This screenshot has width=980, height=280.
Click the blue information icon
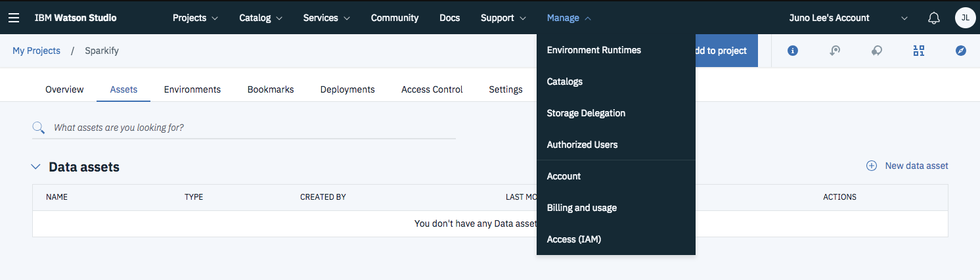[x=793, y=51]
